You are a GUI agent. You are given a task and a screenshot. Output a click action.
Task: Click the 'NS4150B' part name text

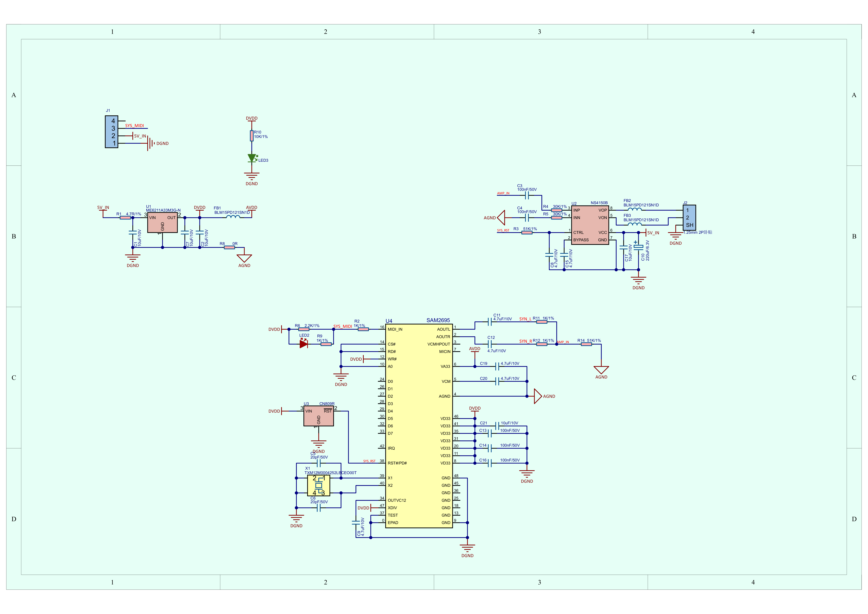599,203
